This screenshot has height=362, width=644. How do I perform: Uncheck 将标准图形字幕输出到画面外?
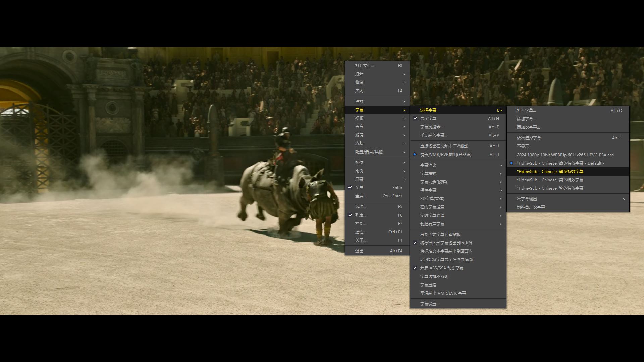pyautogui.click(x=446, y=243)
